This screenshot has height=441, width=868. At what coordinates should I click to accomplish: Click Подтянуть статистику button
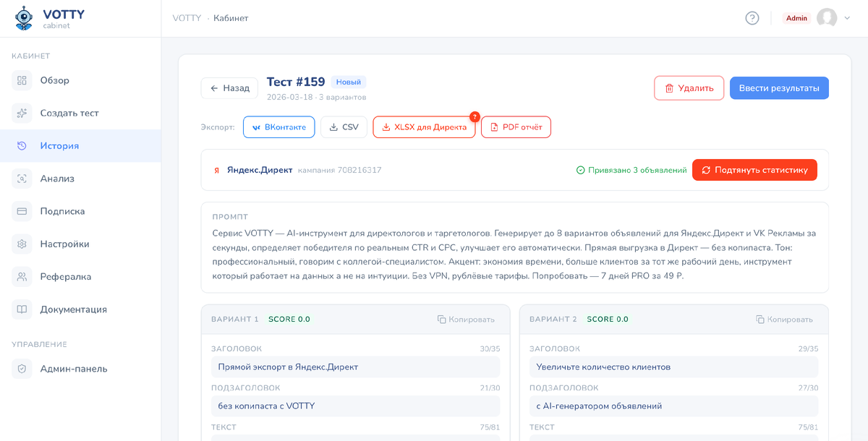pyautogui.click(x=754, y=170)
